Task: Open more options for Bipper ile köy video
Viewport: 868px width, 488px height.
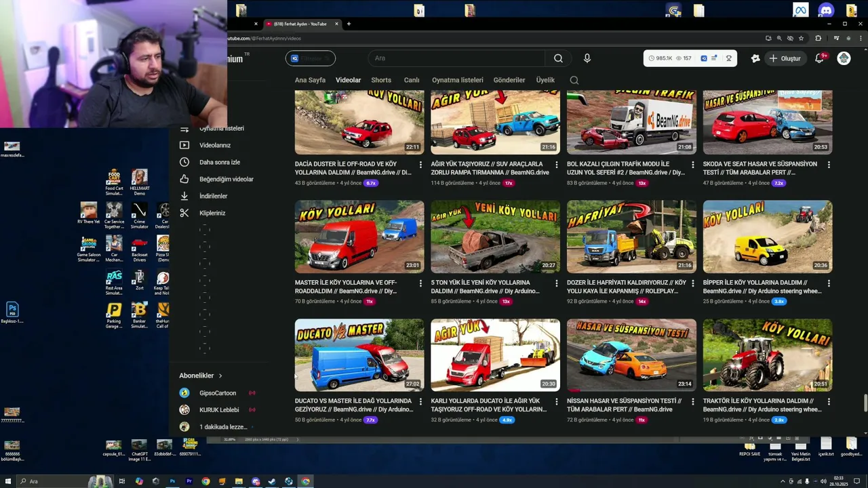Action: (x=829, y=283)
